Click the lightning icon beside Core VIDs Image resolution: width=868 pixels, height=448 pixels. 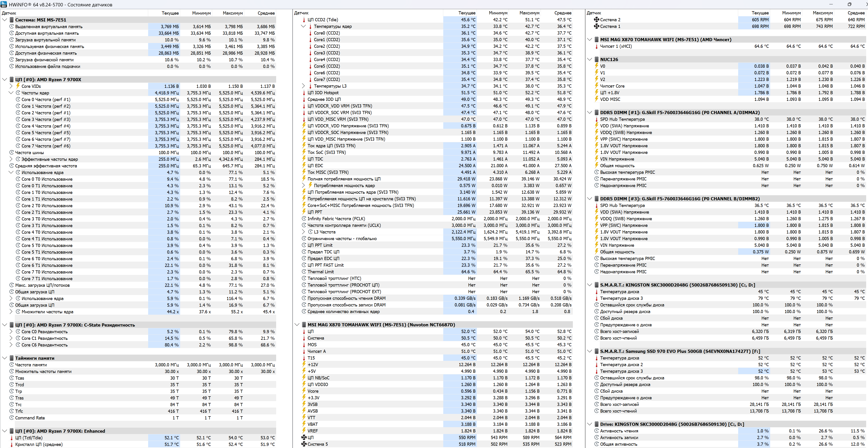pos(18,86)
